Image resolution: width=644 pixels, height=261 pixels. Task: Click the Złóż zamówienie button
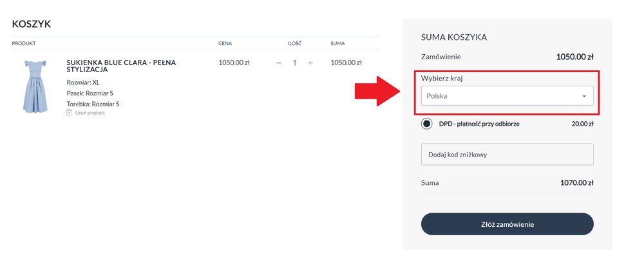[507, 224]
